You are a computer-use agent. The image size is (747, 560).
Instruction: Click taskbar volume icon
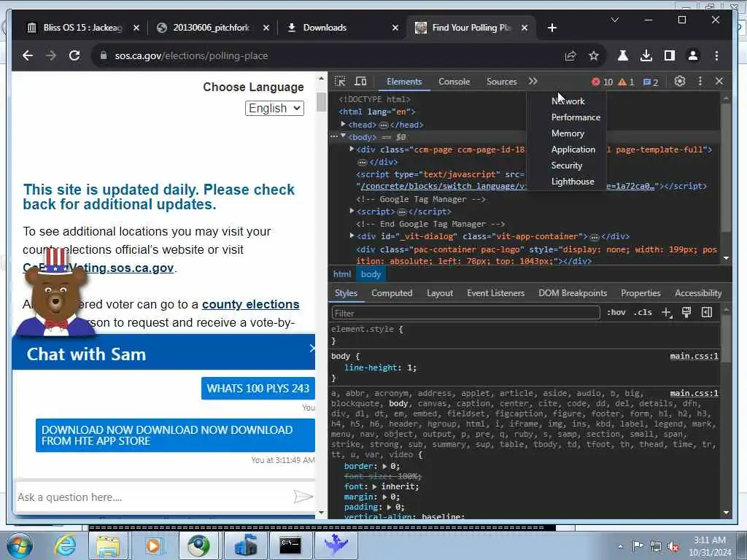pyautogui.click(x=673, y=547)
